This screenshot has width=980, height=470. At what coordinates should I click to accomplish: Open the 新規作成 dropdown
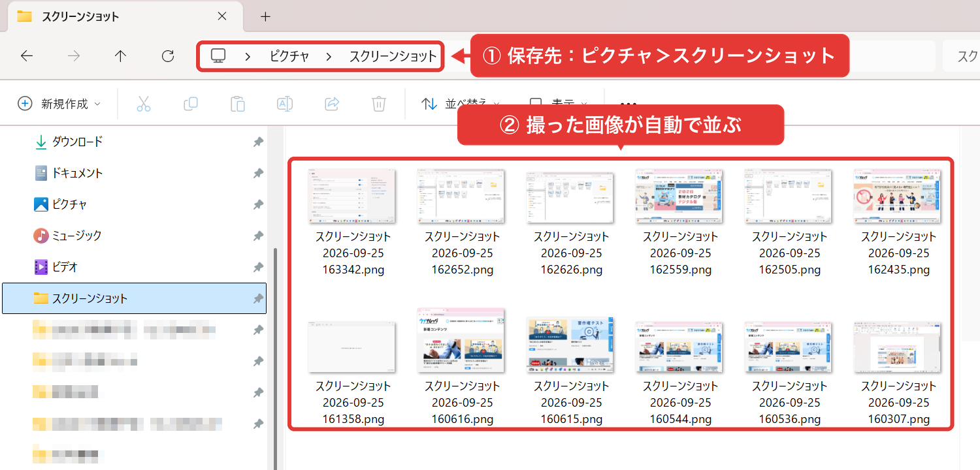pos(59,104)
